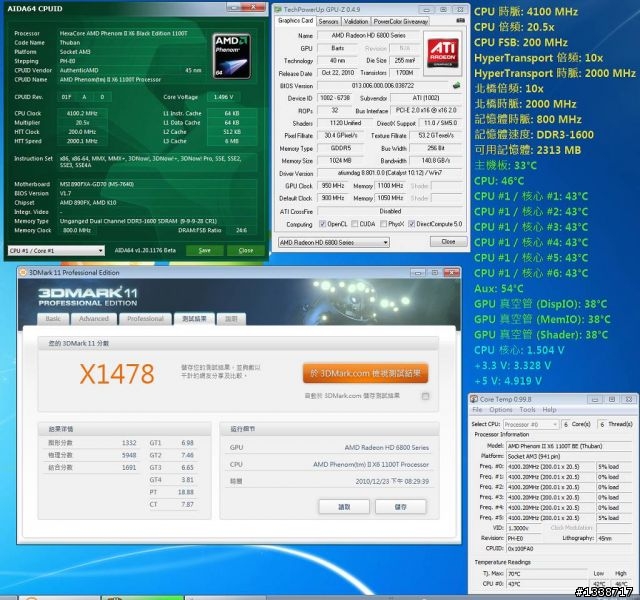The width and height of the screenshot is (640, 600).
Task: Click the Close button in GPU-Z
Action: (x=448, y=242)
